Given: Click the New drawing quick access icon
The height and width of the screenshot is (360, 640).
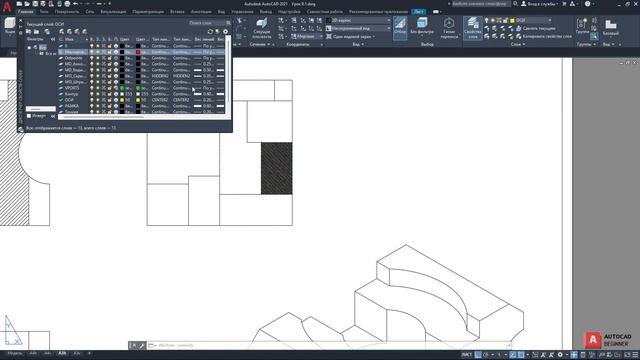Looking at the screenshot, I should [19, 4].
